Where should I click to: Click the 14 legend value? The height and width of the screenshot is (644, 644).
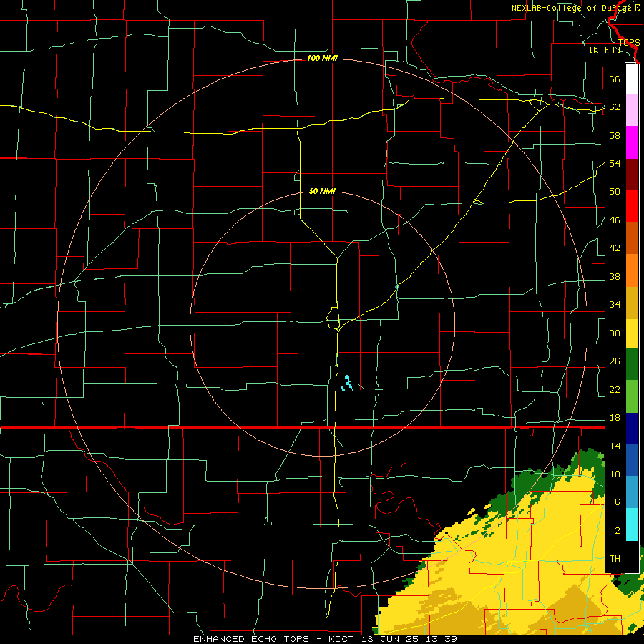[x=615, y=446]
